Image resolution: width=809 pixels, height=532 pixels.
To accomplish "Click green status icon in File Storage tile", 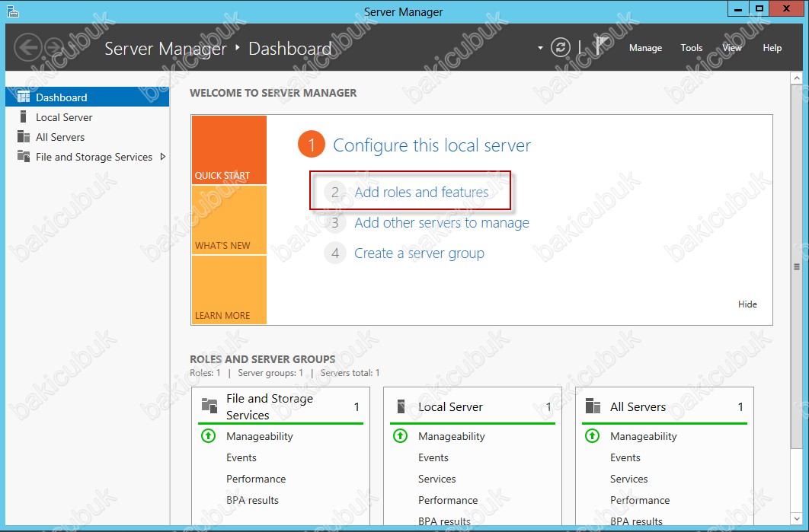I will [x=208, y=436].
